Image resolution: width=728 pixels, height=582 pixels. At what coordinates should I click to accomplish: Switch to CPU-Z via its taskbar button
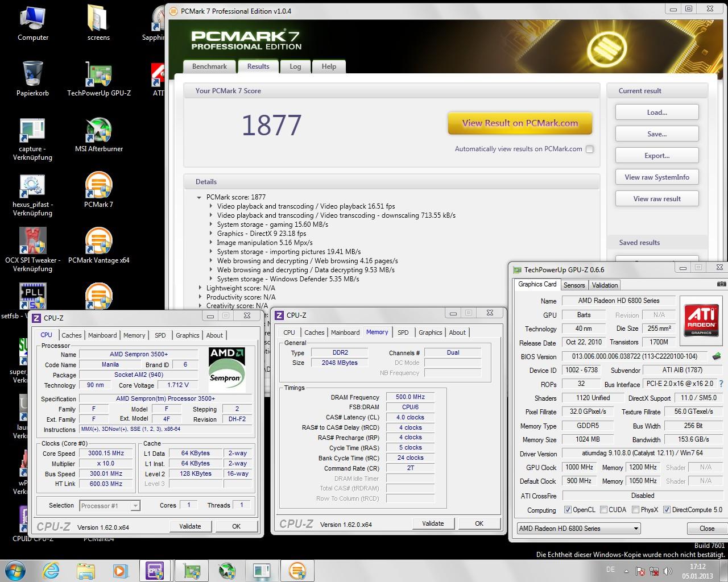[x=155, y=570]
